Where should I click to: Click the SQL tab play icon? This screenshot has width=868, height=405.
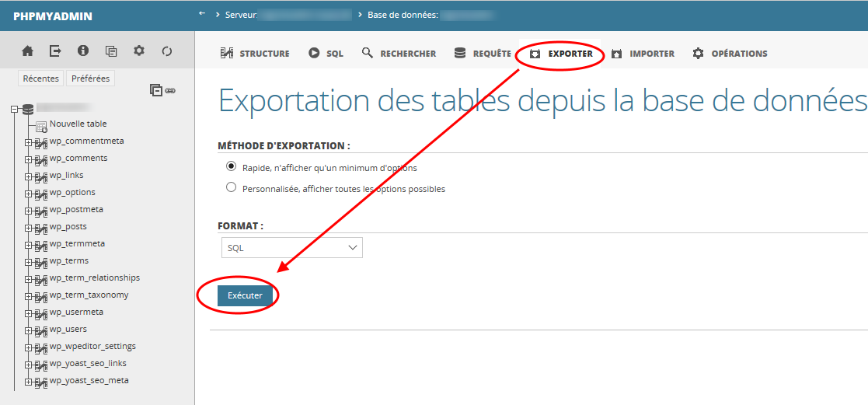point(315,54)
